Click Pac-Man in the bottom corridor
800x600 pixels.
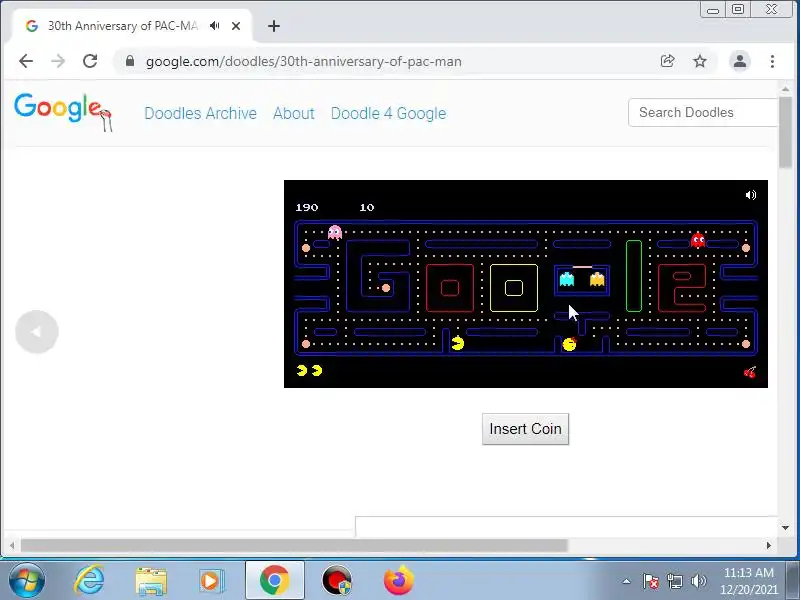pyautogui.click(x=458, y=343)
